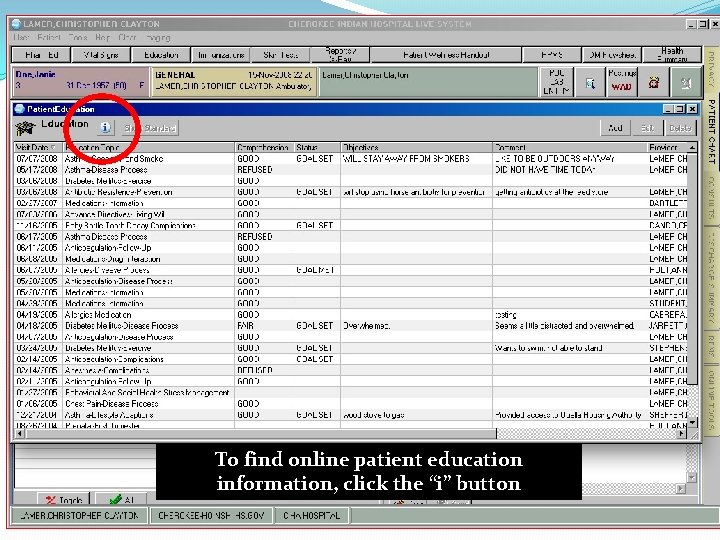Viewport: 720px width, 540px height.
Task: Click the Lamer,Christopher Clayton provider panel
Action: click(x=428, y=81)
